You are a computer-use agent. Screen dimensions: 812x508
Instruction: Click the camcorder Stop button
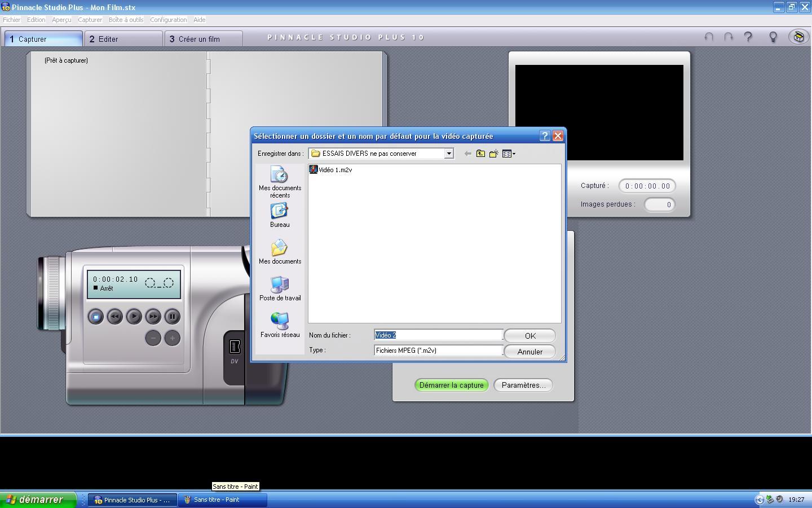pyautogui.click(x=96, y=317)
